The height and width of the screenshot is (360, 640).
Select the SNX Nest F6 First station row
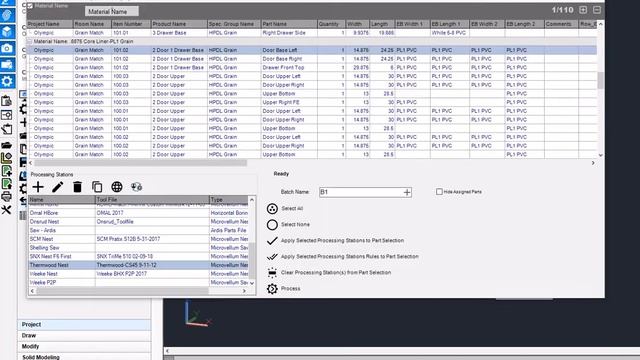coord(138,257)
